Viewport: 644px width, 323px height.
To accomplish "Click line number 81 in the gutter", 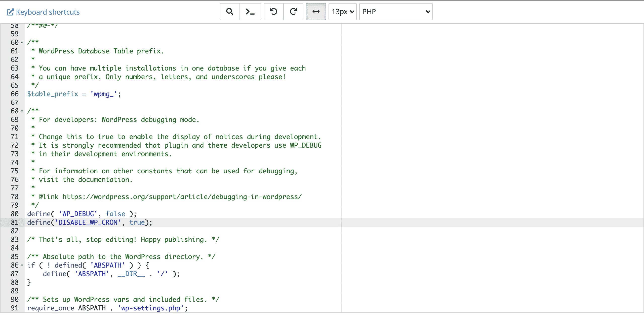I will coord(15,222).
